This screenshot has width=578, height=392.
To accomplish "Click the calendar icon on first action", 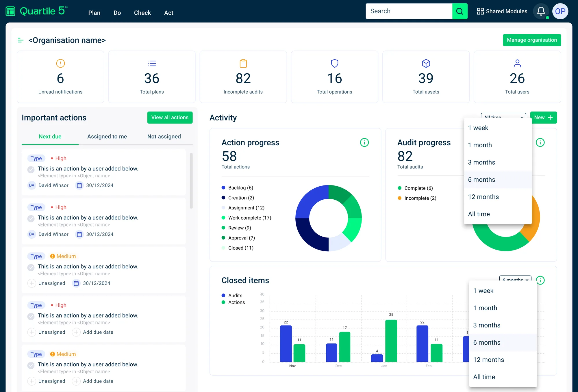I will [x=79, y=185].
